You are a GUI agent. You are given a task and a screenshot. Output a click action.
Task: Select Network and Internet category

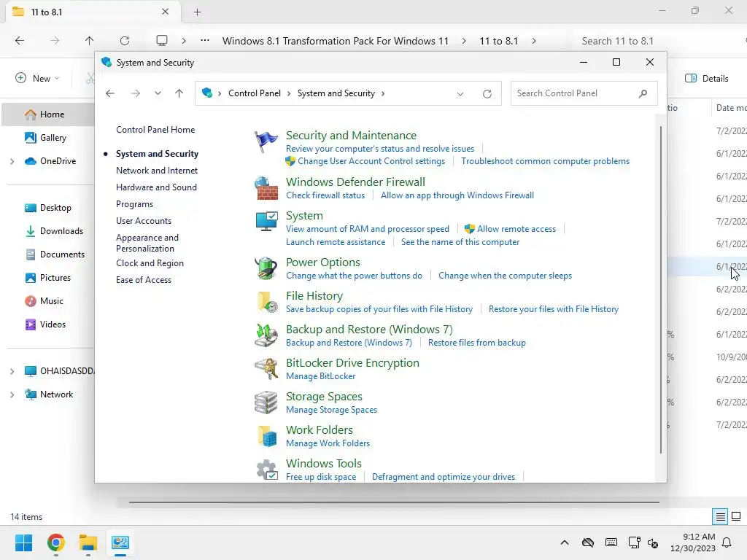pos(157,171)
